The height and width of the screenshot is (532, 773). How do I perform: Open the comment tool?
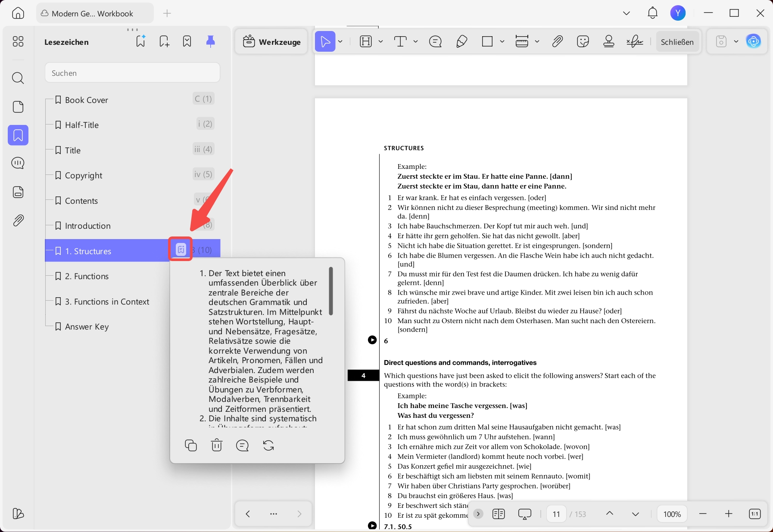[x=435, y=41]
